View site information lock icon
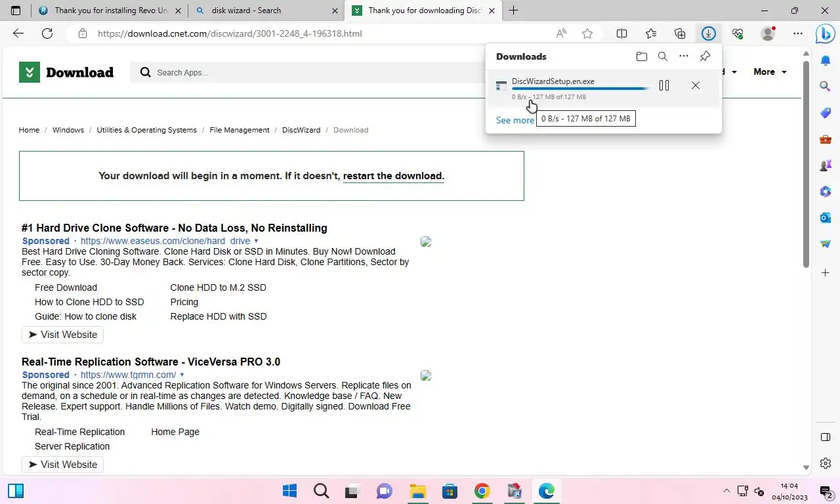Image resolution: width=840 pixels, height=504 pixels. (x=82, y=33)
